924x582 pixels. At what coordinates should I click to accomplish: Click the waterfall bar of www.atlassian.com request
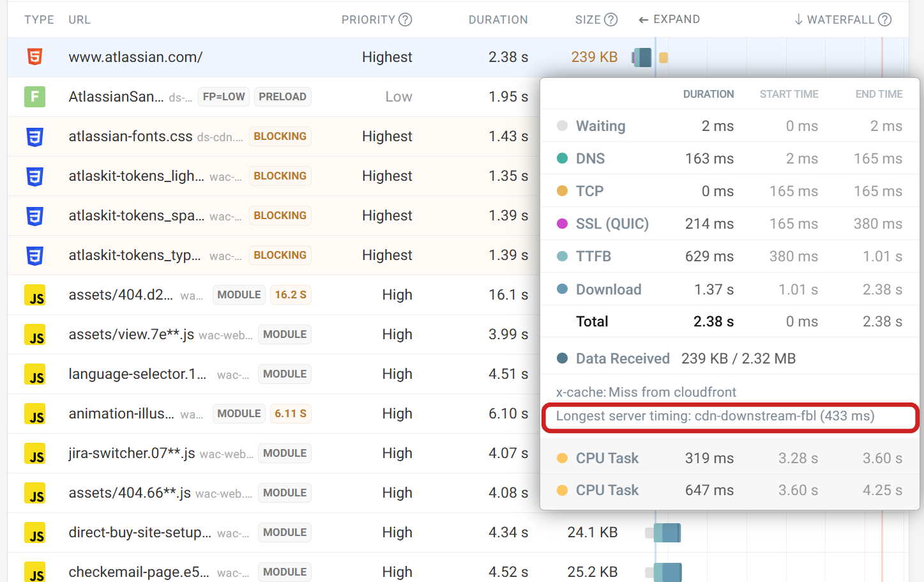(643, 57)
